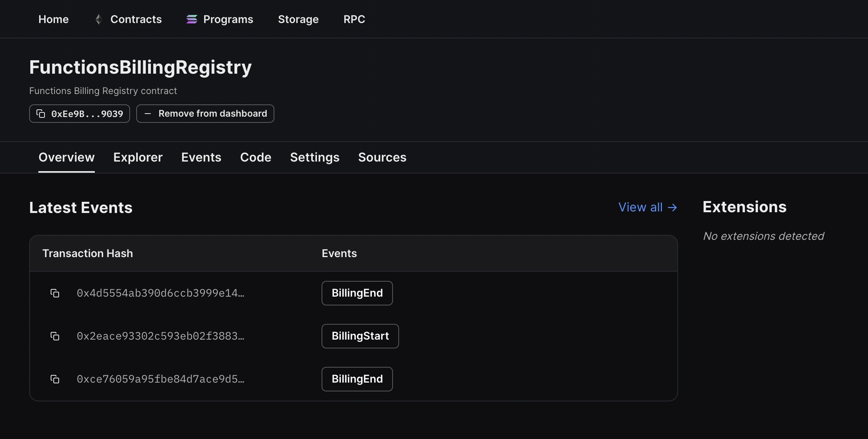Screen dimensions: 868x439
Task: Open the 0x2eace93302c593eb transaction hash text
Action: point(160,336)
